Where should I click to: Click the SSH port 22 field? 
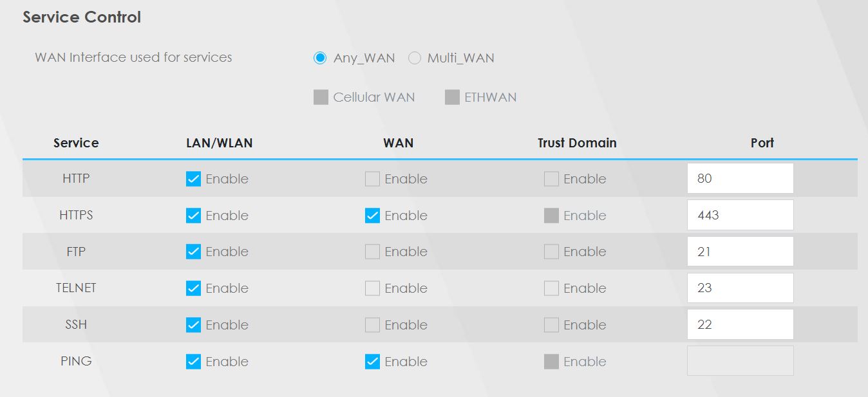coord(740,324)
